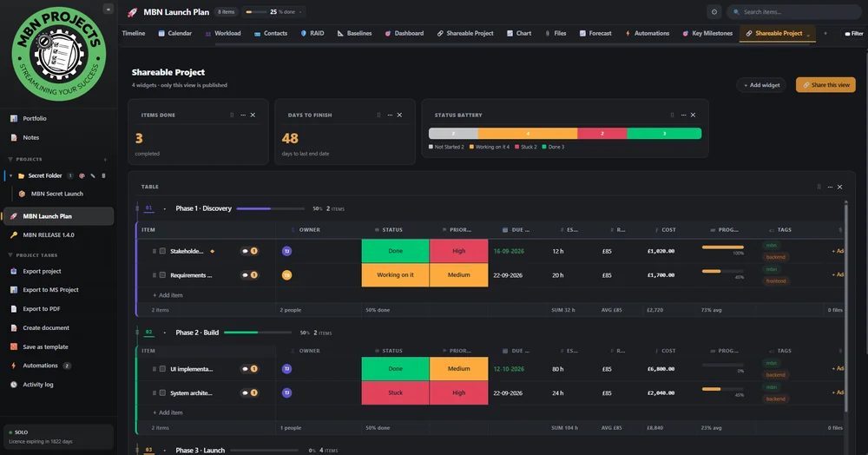The height and width of the screenshot is (455, 868).
Task: Click the pencil edit icon beside Secret Folder
Action: point(93,175)
